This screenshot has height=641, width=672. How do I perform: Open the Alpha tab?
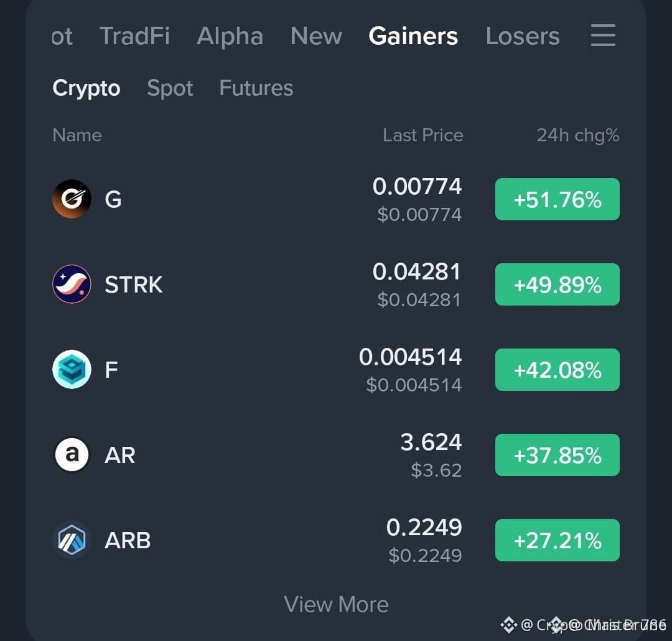tap(230, 36)
